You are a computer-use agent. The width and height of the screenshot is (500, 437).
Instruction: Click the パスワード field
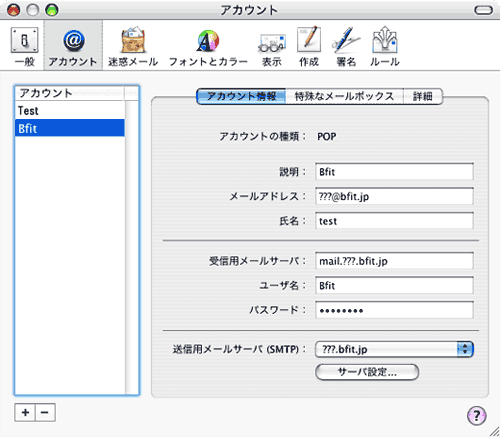[394, 310]
